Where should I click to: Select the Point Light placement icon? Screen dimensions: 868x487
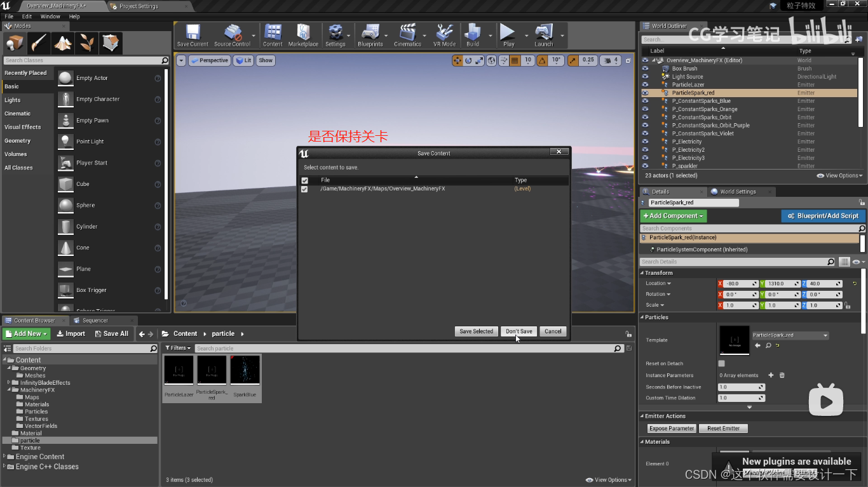tap(66, 142)
